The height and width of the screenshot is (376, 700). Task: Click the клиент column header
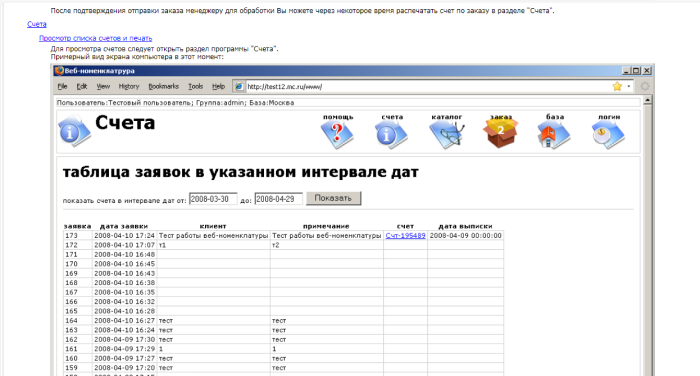[x=213, y=226]
